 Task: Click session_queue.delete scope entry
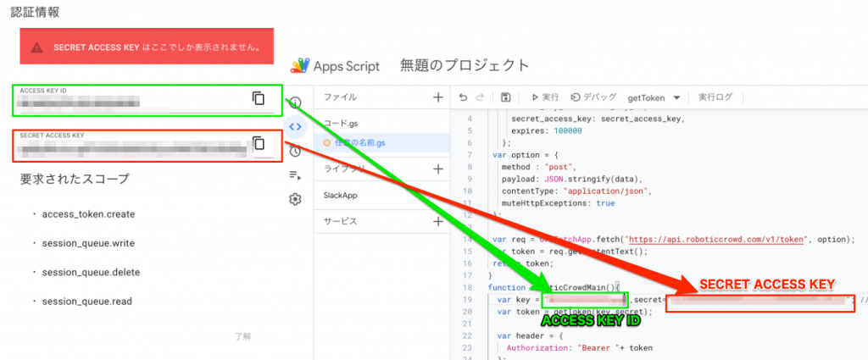click(91, 273)
